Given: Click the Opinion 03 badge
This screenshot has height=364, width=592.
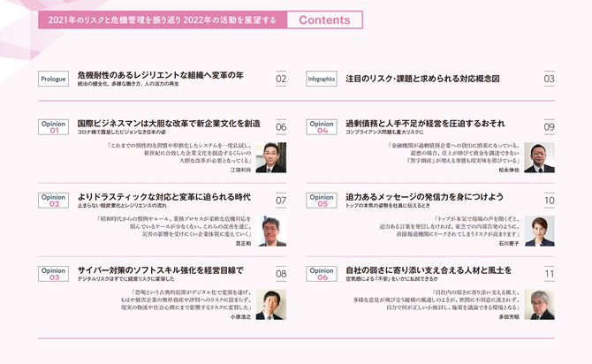Looking at the screenshot, I should click(x=54, y=274).
